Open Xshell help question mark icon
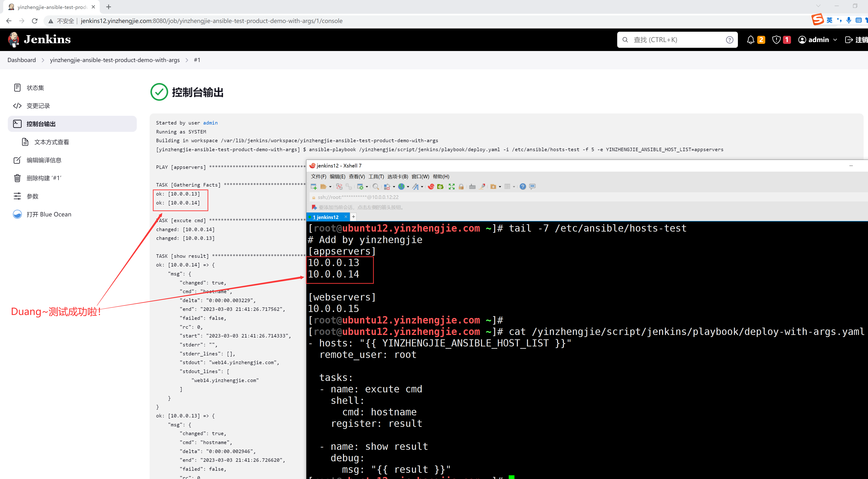 click(523, 187)
